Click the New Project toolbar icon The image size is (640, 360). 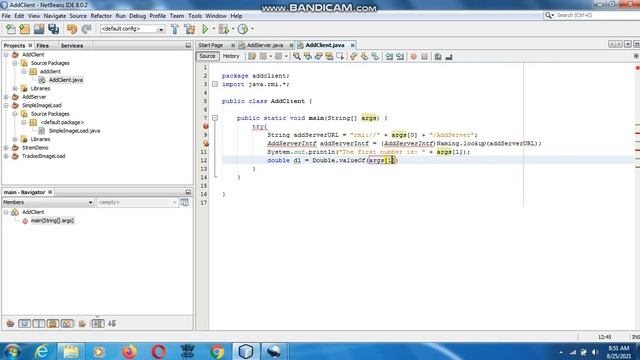pos(24,29)
